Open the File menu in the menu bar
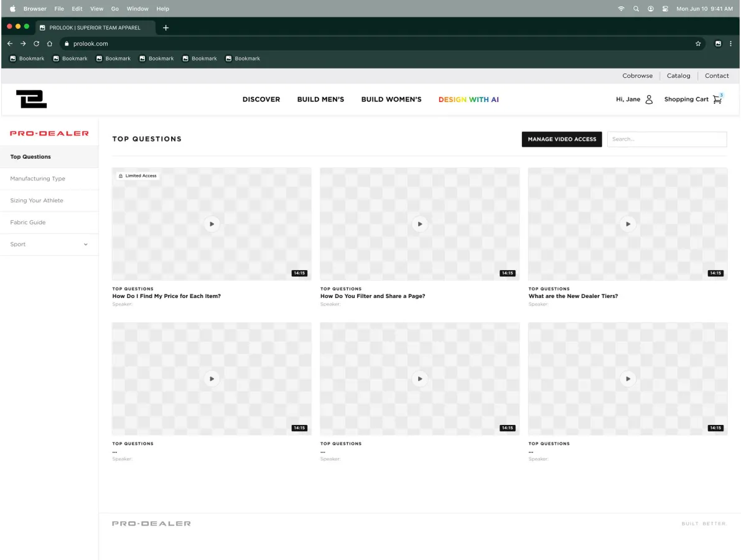 [x=59, y=9]
